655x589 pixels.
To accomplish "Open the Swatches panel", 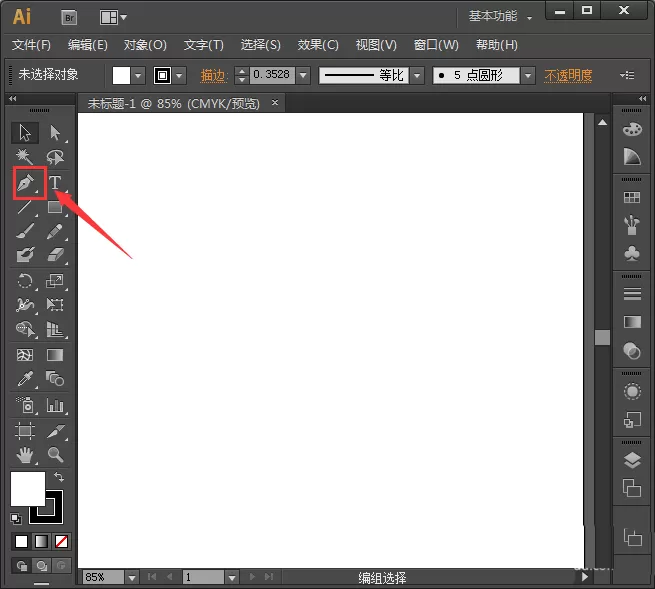I will click(x=632, y=197).
